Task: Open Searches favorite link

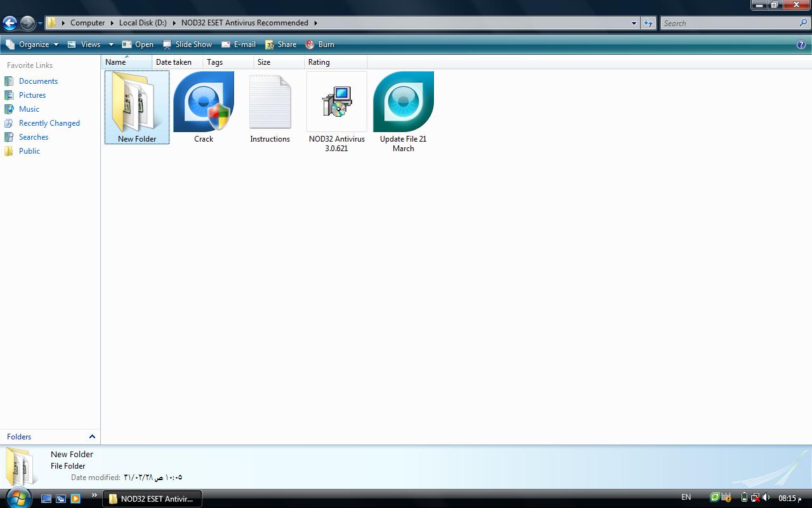Action: tap(34, 137)
